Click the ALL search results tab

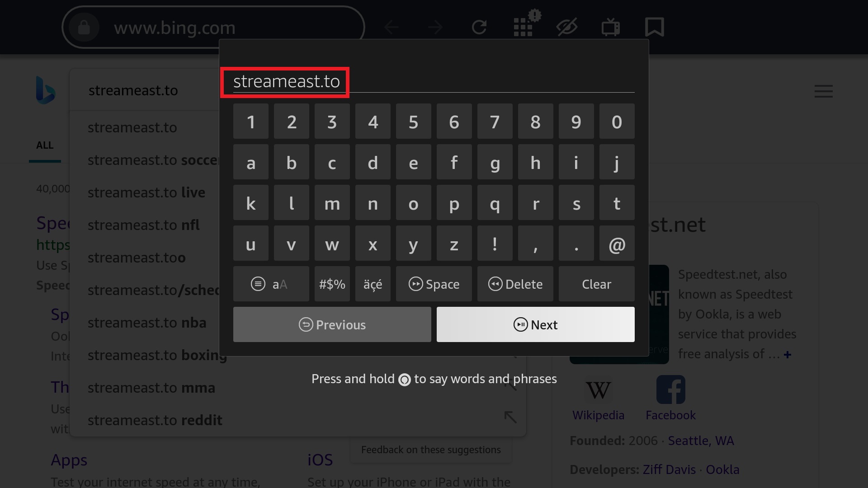pyautogui.click(x=44, y=145)
